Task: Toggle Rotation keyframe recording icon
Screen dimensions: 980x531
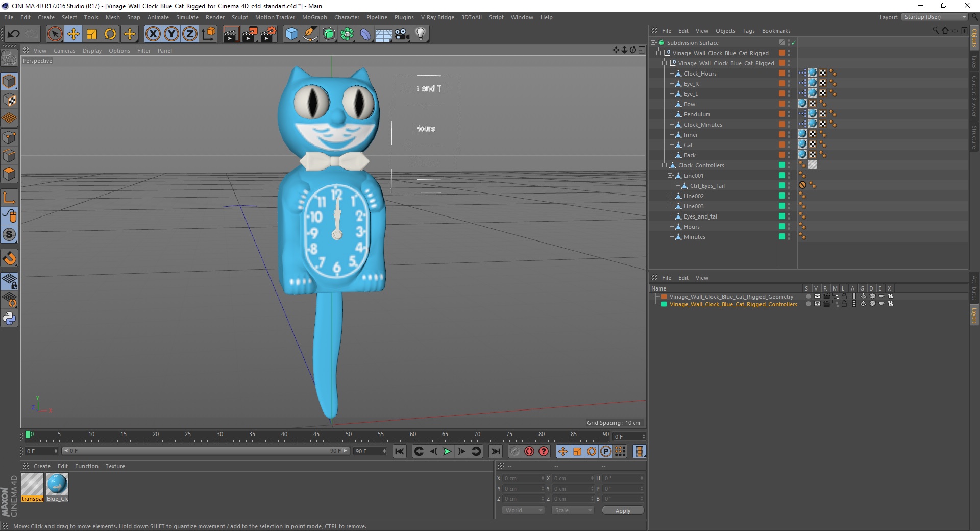Action: tap(592, 451)
